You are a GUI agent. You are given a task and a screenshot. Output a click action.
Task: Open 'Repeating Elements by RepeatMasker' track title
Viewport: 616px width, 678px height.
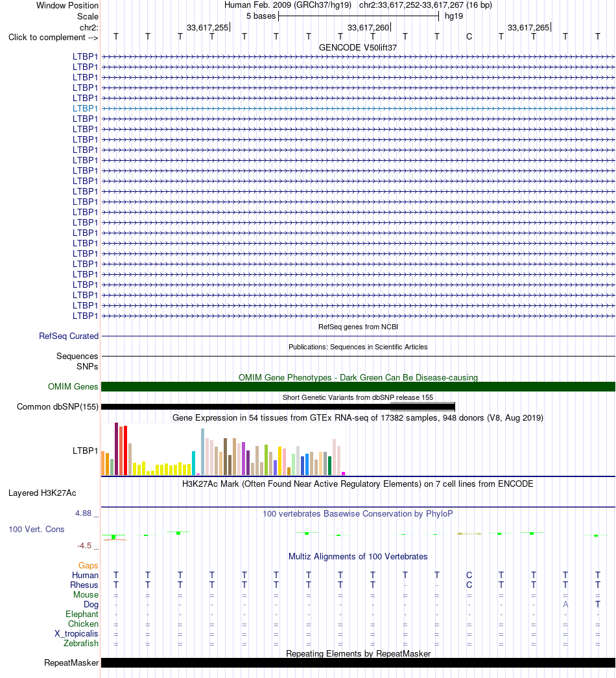coord(358,654)
